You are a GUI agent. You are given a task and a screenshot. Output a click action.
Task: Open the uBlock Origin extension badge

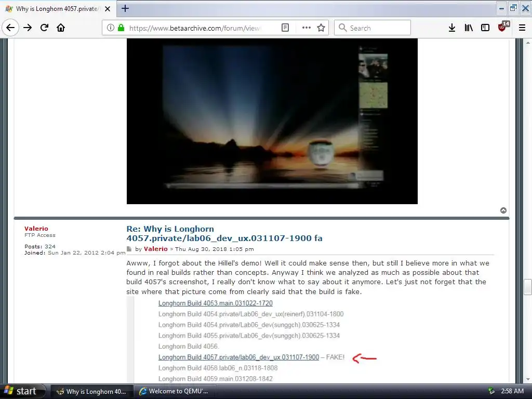[503, 27]
